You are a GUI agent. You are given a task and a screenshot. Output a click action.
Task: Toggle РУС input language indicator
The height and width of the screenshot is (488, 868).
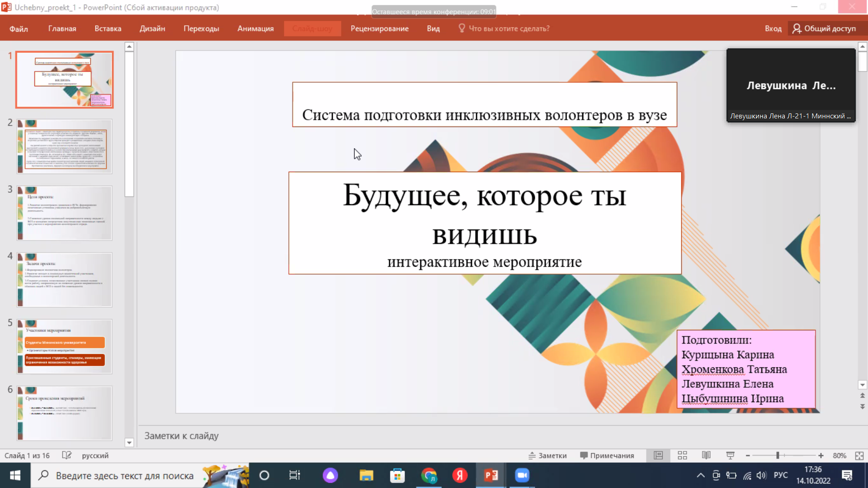(781, 475)
